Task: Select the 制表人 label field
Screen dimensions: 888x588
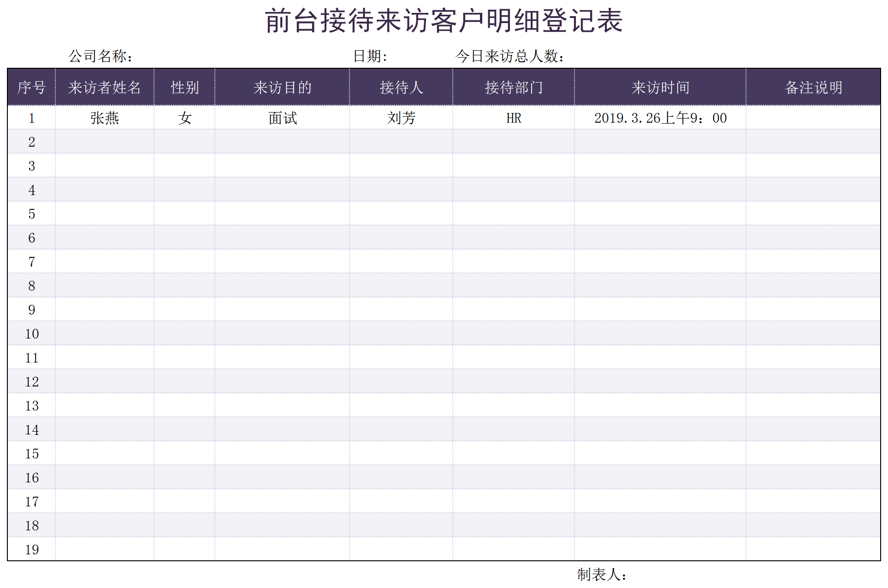Action: click(602, 575)
